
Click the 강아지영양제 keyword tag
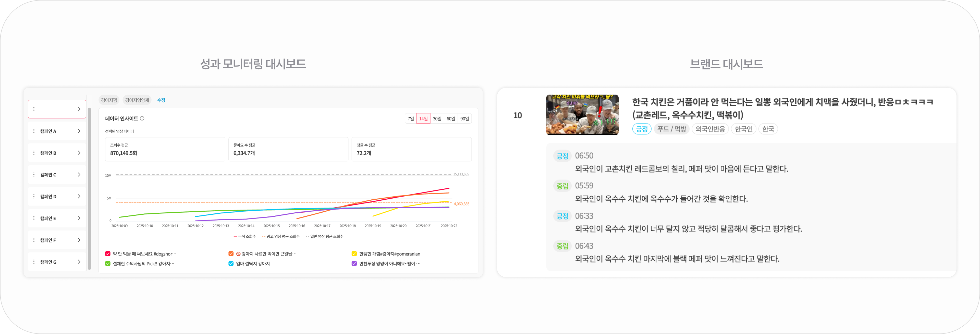pyautogui.click(x=137, y=100)
